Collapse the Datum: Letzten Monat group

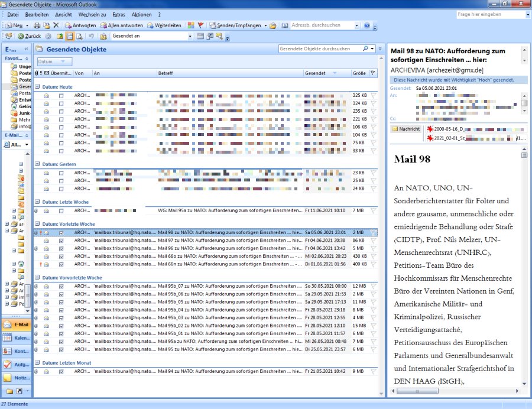(38, 362)
